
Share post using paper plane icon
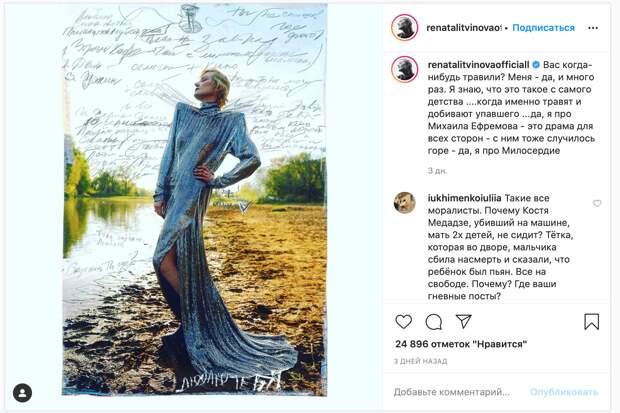[x=463, y=322]
